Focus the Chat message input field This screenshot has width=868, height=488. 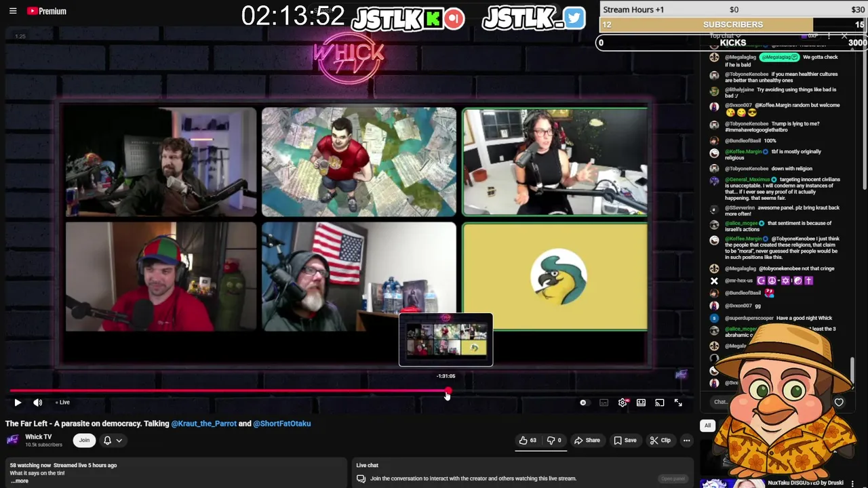(720, 402)
